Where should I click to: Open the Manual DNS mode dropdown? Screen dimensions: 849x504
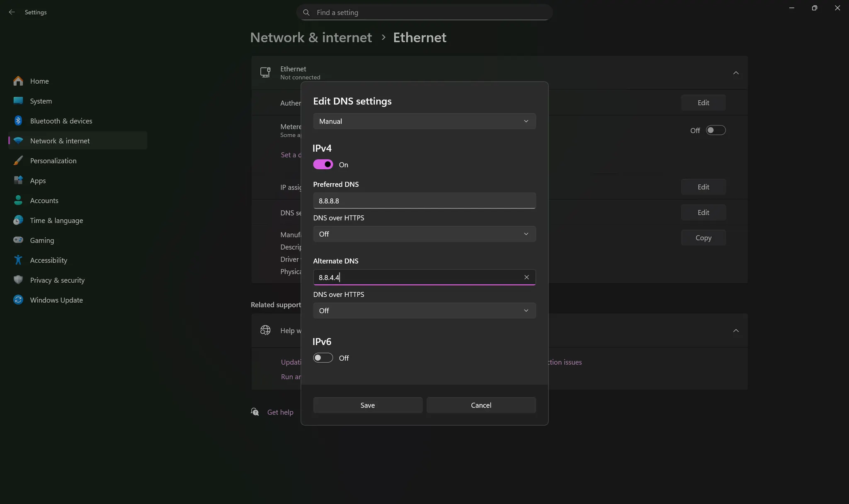tap(424, 121)
